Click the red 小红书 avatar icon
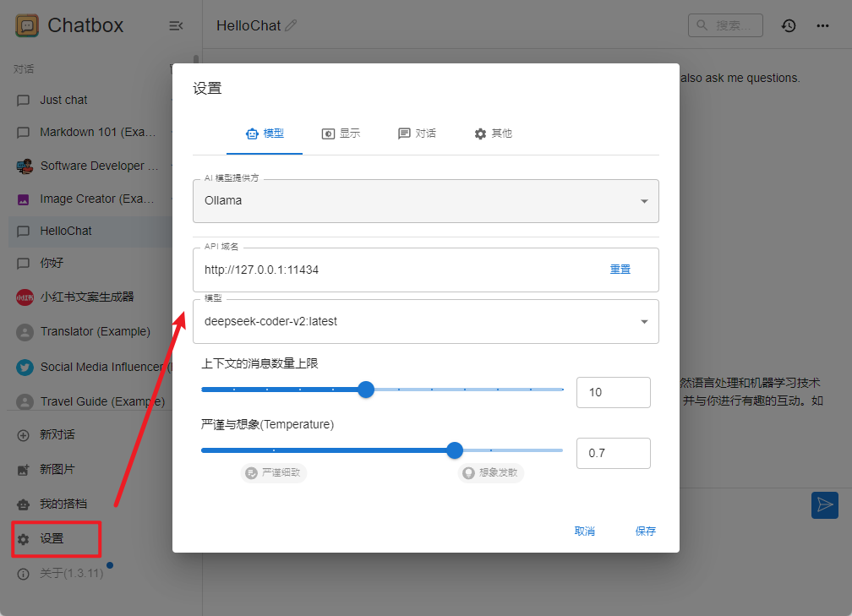 point(25,297)
